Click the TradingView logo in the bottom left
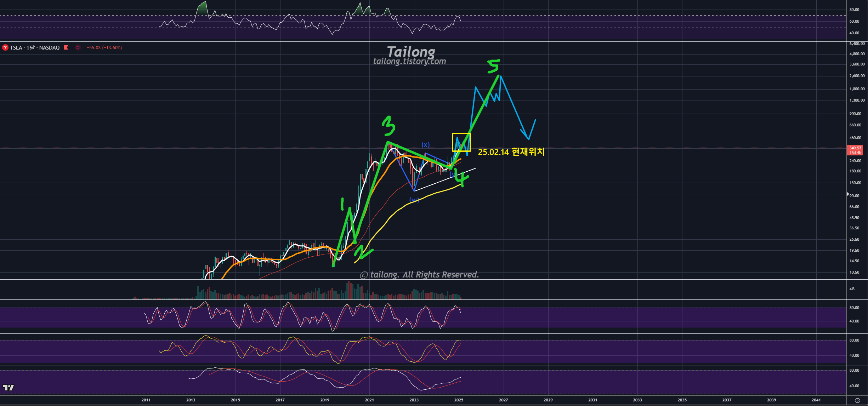 pos(8,388)
